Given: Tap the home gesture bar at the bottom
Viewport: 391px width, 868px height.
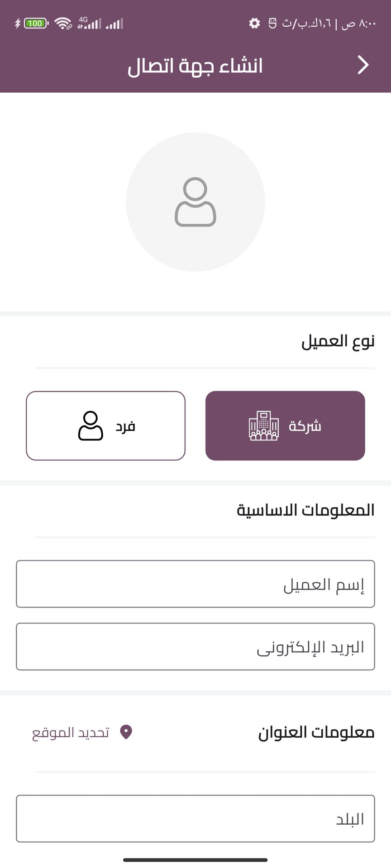Looking at the screenshot, I should [x=195, y=860].
